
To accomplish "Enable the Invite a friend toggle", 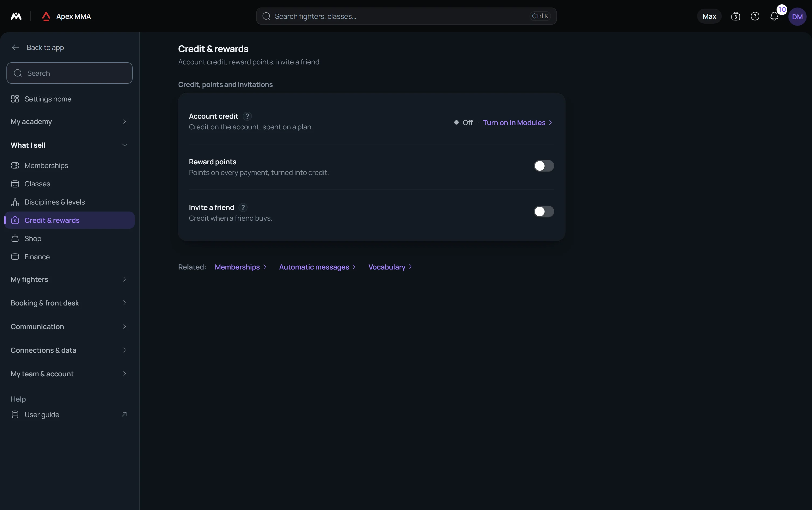I will (543, 211).
